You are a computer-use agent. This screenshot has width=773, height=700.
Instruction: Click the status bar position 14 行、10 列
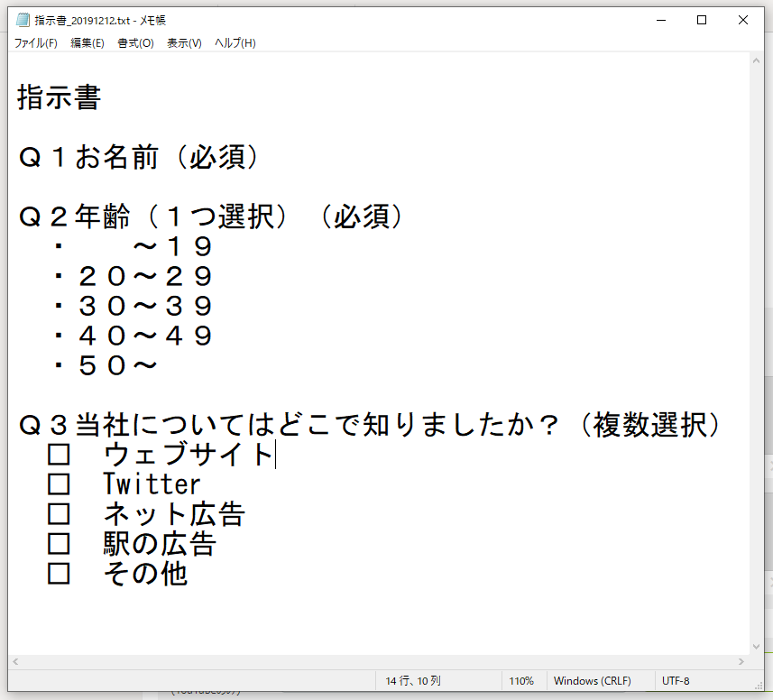[x=413, y=681]
